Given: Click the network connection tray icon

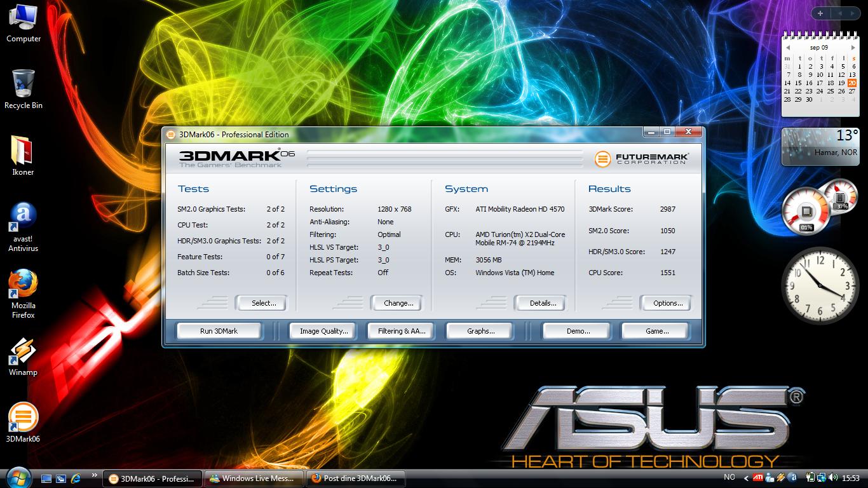Looking at the screenshot, I should point(822,477).
